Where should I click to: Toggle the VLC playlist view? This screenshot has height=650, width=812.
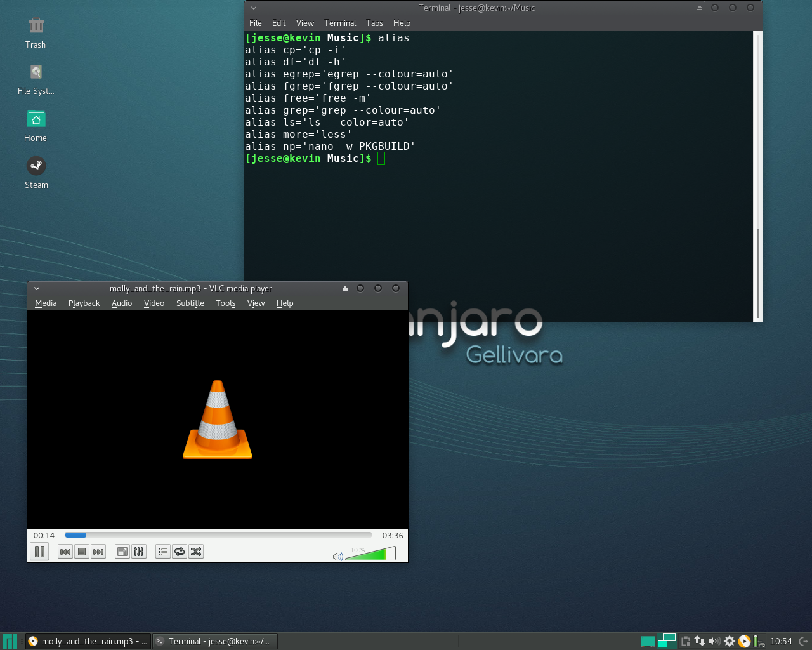tap(163, 552)
